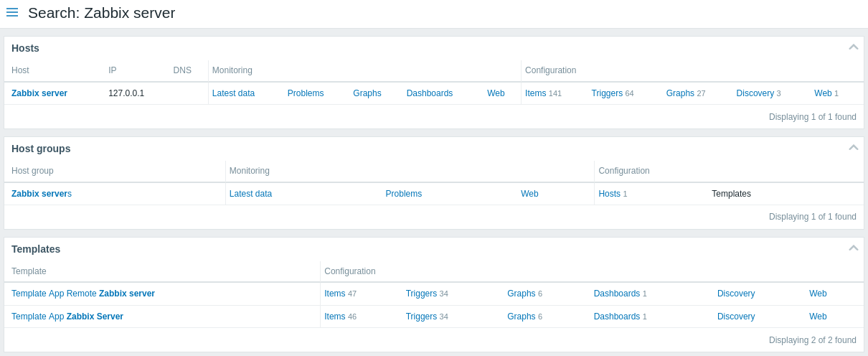Open Discovery 3 configuration link
The width and height of the screenshot is (868, 356).
coord(755,93)
